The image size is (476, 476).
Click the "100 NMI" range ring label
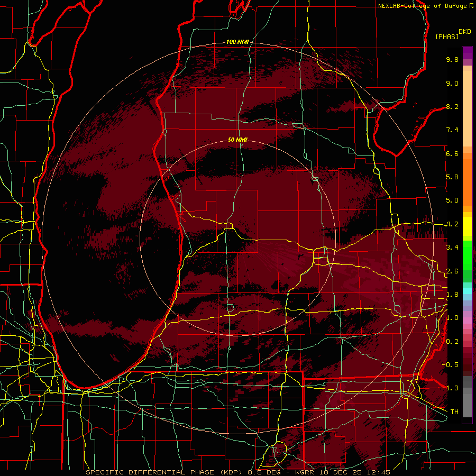(237, 42)
